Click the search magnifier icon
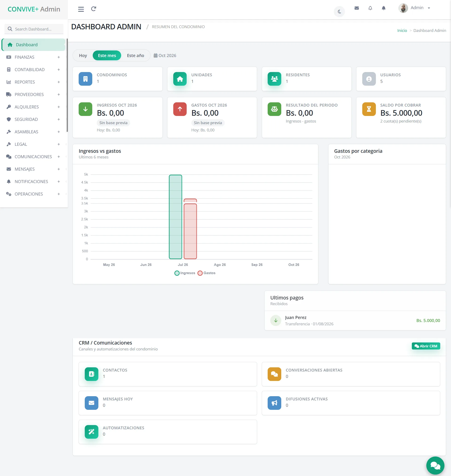This screenshot has height=476, width=451. click(x=10, y=29)
